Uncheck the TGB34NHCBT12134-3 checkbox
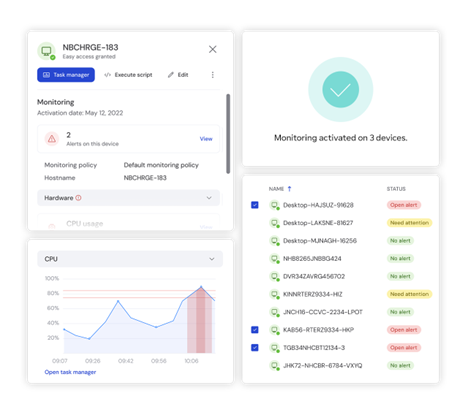Image resolution: width=468 pixels, height=415 pixels. point(255,348)
